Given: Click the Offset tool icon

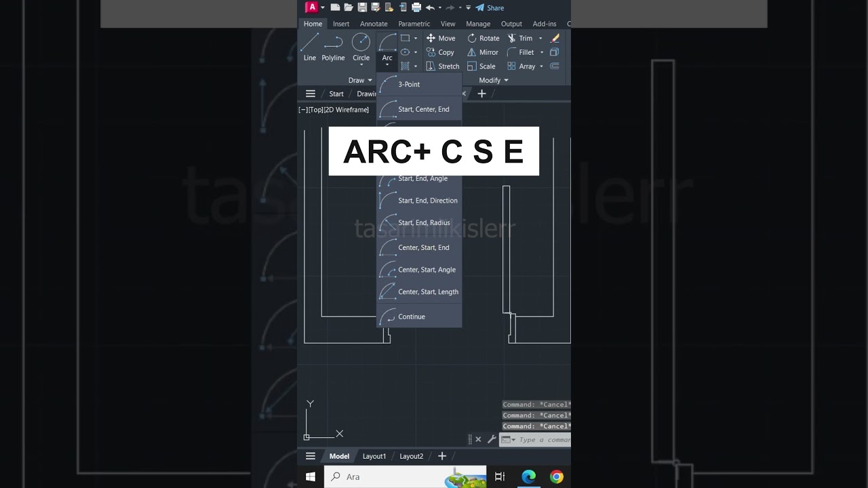Looking at the screenshot, I should click(555, 66).
